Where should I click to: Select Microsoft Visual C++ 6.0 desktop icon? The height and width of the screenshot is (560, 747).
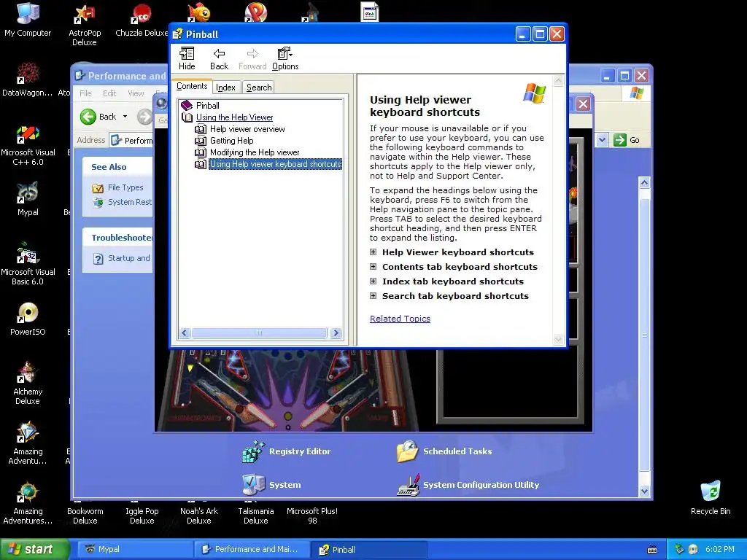[28, 145]
